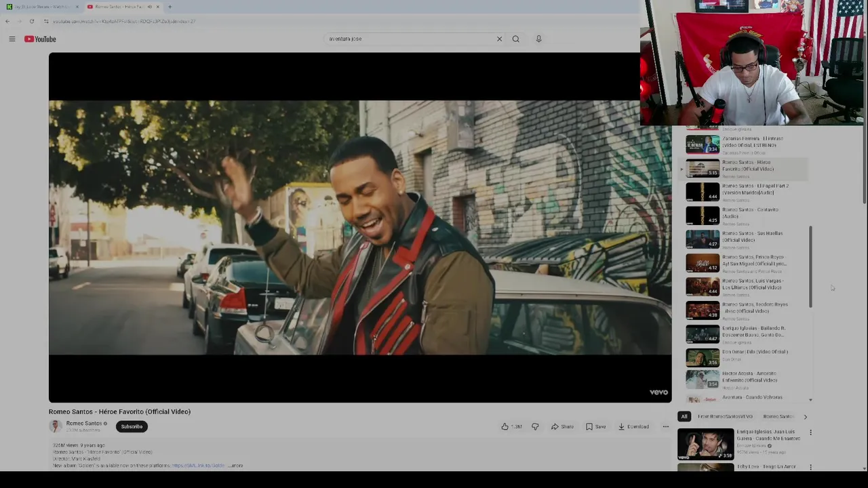Go to YouTube home via logo

pos(40,39)
